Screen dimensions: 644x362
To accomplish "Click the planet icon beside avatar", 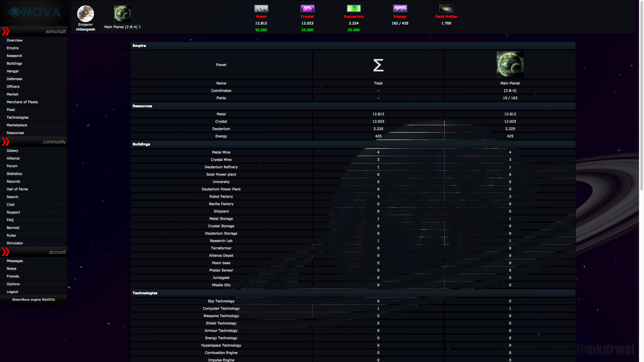I will coord(122,14).
